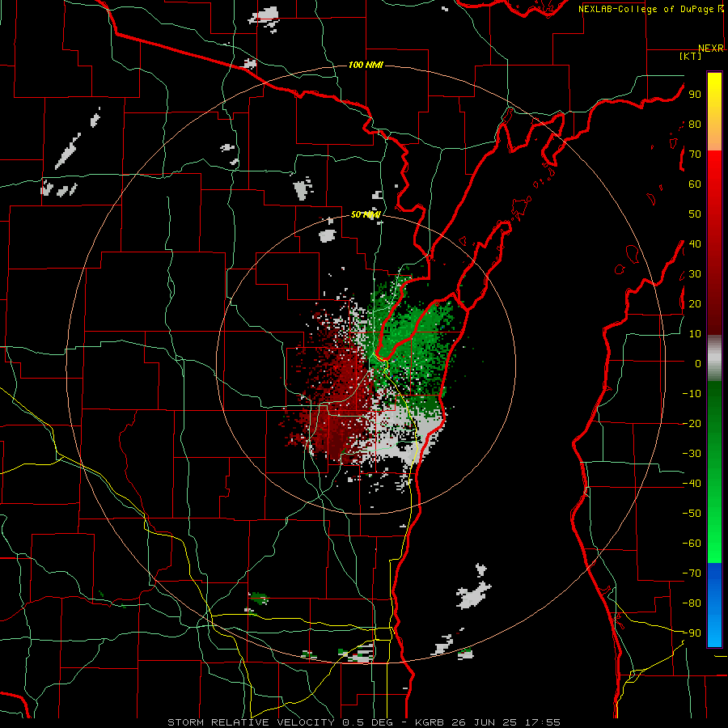
Task: Click the -60 value on velocity scale
Action: coord(692,544)
